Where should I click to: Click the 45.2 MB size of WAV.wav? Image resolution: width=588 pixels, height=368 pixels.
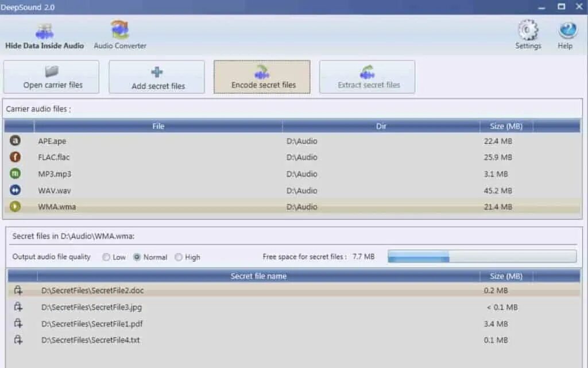[498, 190]
